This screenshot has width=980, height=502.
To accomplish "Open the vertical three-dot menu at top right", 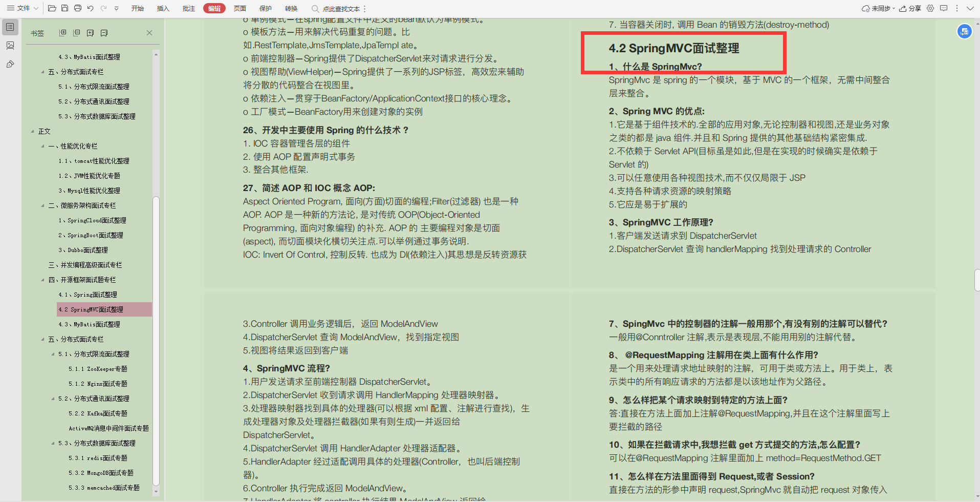I will coord(956,8).
